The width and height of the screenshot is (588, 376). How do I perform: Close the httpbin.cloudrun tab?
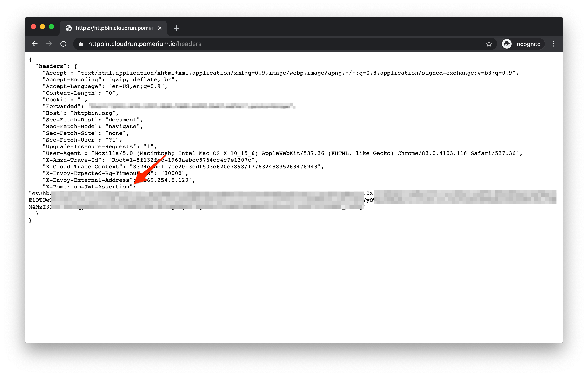160,28
